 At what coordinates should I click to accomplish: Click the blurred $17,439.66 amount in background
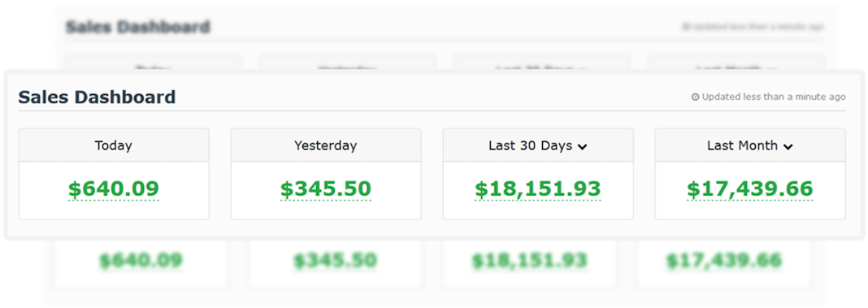(724, 260)
